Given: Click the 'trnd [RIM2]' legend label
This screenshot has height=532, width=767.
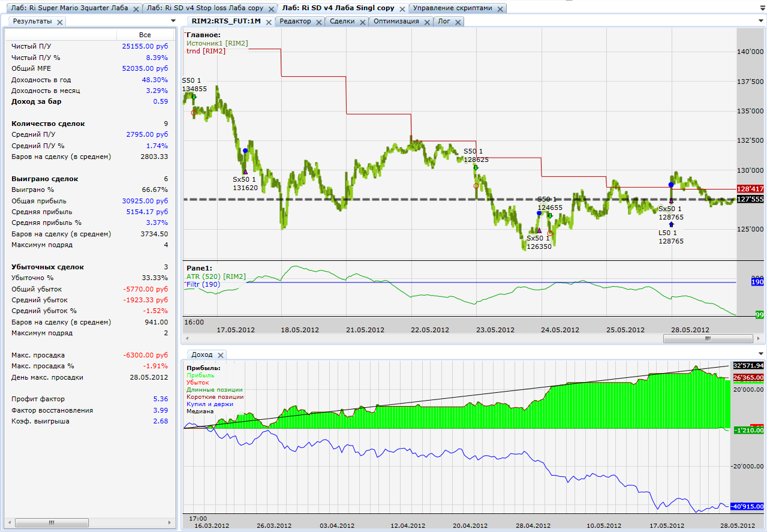Looking at the screenshot, I should (x=206, y=52).
